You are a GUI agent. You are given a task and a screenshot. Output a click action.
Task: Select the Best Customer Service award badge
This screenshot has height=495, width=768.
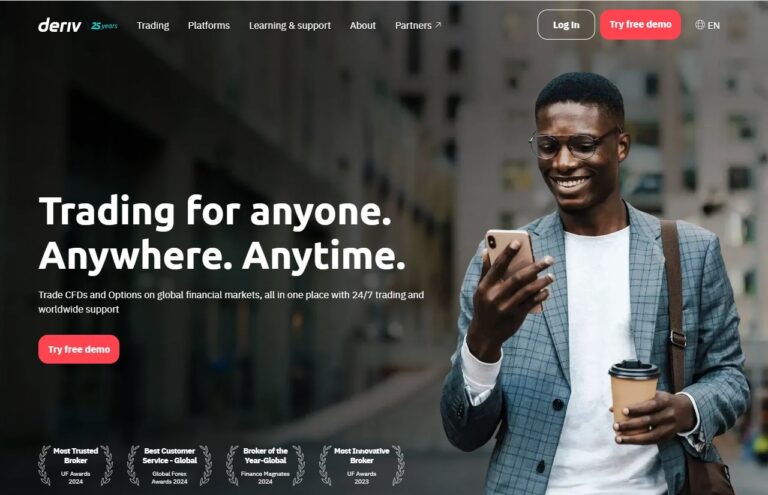169,465
